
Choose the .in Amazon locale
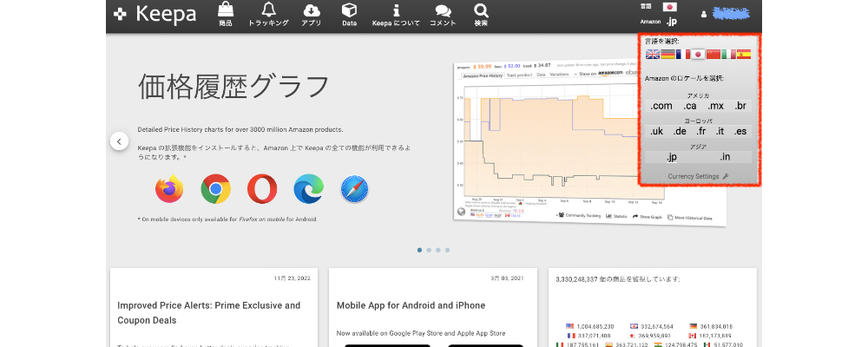pyautogui.click(x=725, y=157)
